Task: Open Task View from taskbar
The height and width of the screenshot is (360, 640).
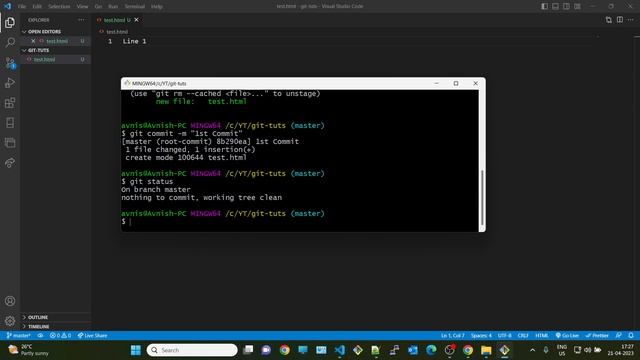Action: click(248, 350)
